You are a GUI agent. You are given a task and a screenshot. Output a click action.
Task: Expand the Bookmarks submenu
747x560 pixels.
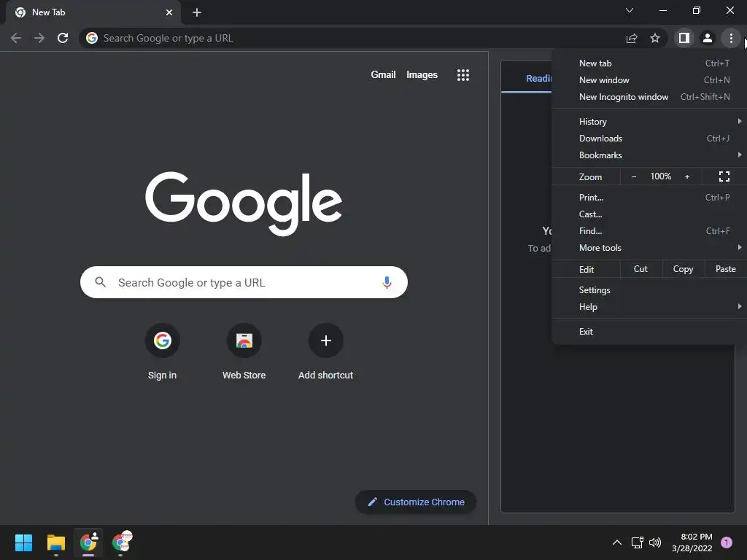coord(649,155)
